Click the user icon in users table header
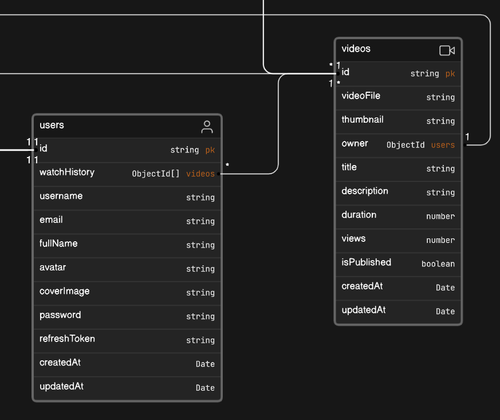 pos(207,127)
